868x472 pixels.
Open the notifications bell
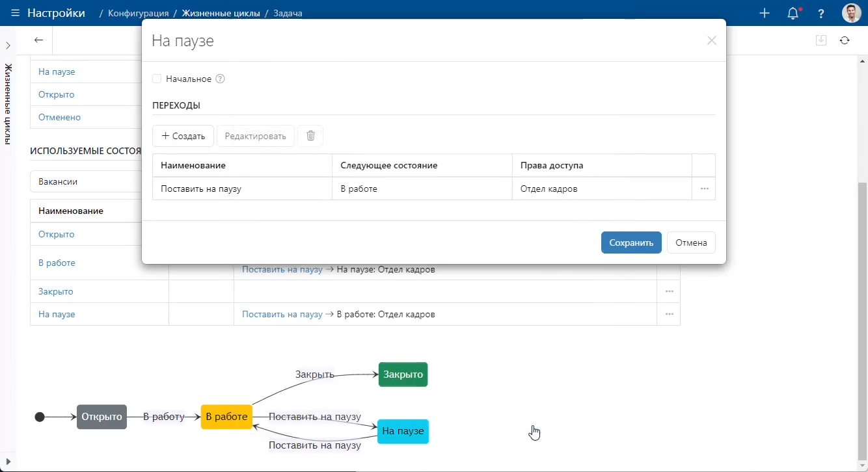793,13
